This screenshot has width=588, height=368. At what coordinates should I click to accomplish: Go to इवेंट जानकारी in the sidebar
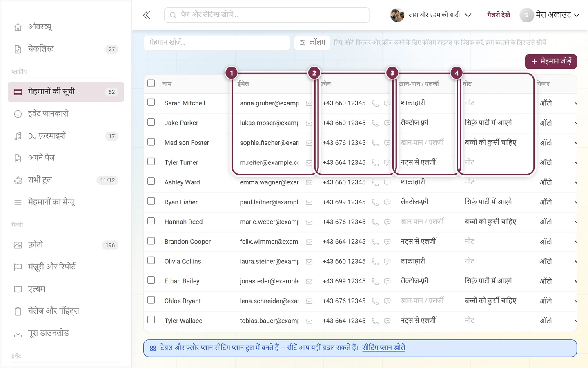pyautogui.click(x=66, y=114)
